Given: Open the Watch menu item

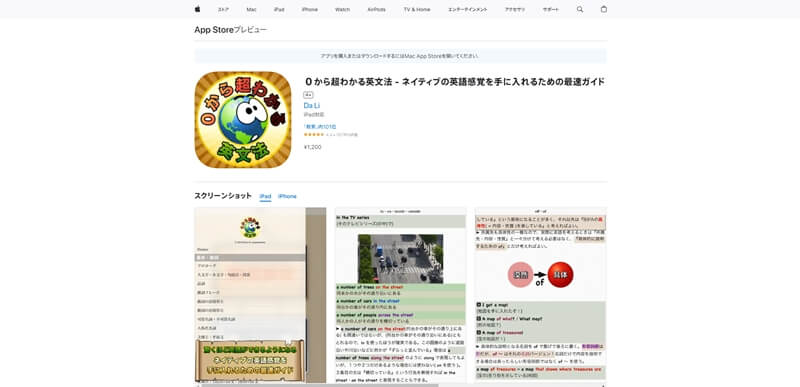Looking at the screenshot, I should click(342, 10).
